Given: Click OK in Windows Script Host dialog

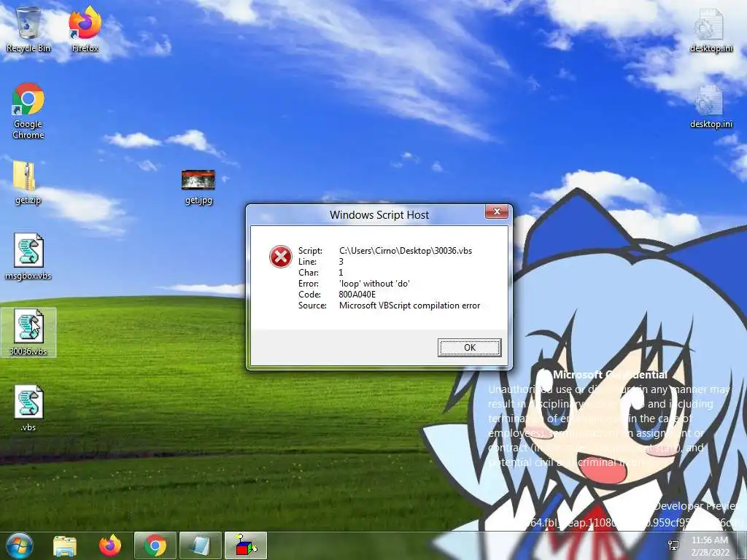Looking at the screenshot, I should point(469,348).
